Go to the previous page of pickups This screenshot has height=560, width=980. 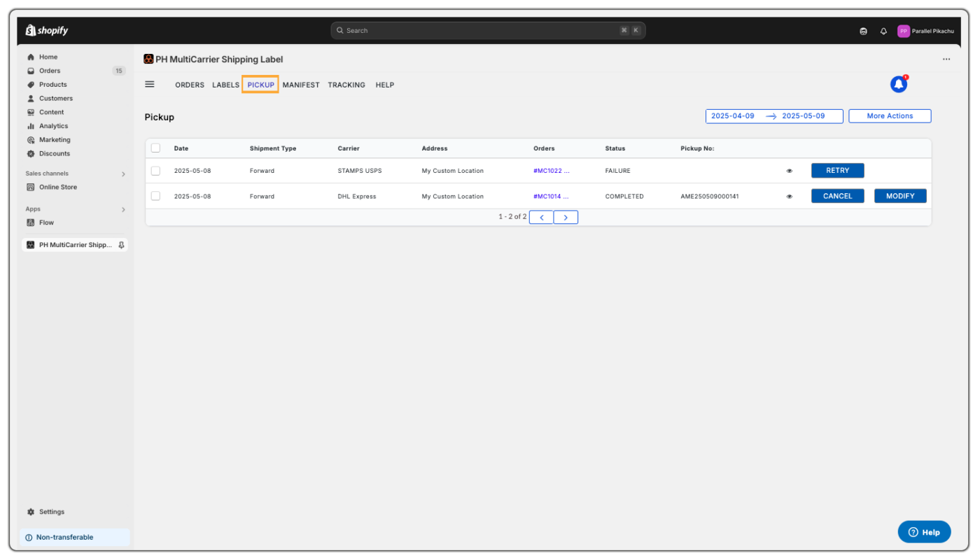tap(541, 217)
